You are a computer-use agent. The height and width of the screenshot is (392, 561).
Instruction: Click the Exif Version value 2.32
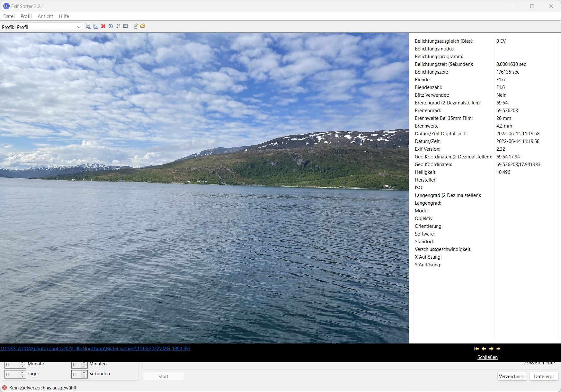[x=501, y=149]
